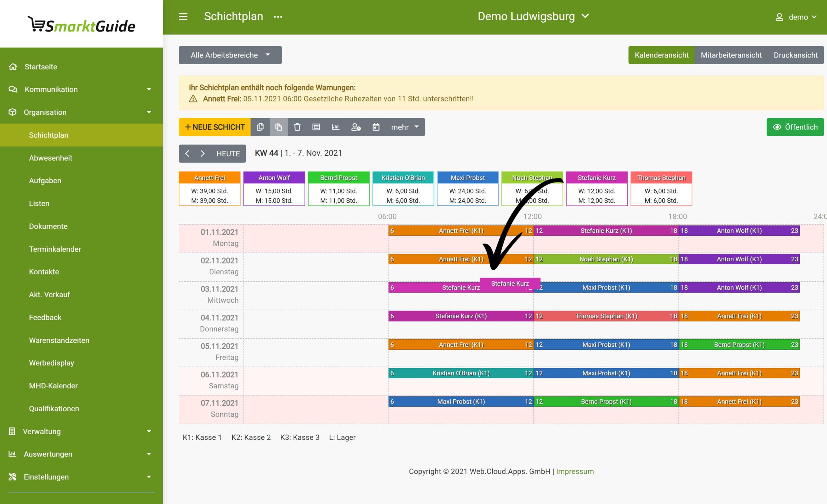Click the NEUE SCHICHT button
Viewport: 827px width, 504px height.
(x=215, y=127)
